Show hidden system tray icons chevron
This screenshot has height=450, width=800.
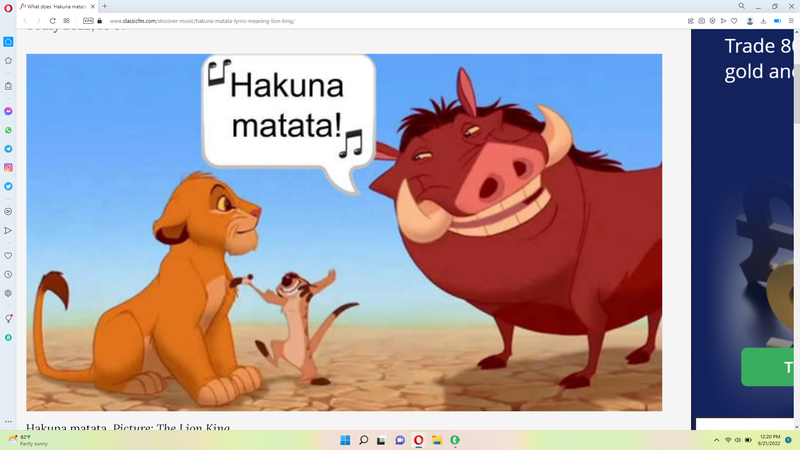[716, 440]
